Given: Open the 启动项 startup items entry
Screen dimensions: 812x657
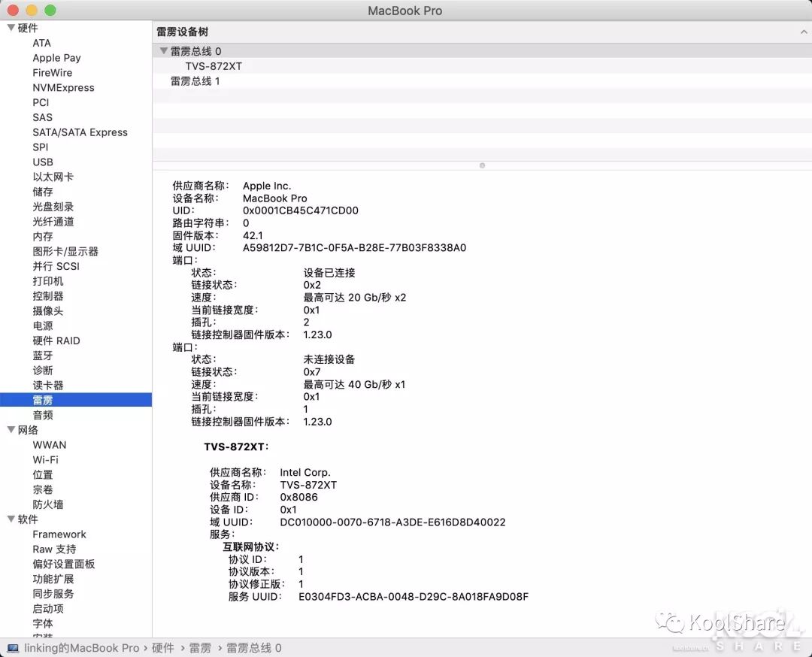Looking at the screenshot, I should coord(47,609).
